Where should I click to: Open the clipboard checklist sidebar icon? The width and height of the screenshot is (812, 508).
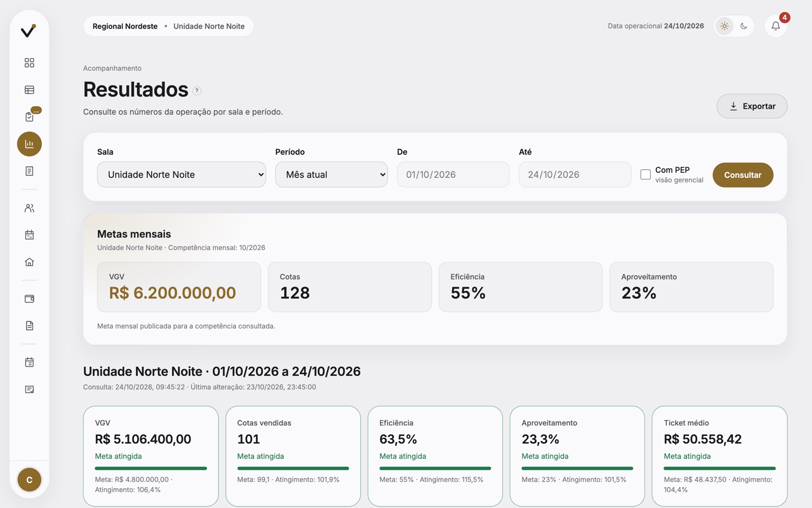point(29,117)
